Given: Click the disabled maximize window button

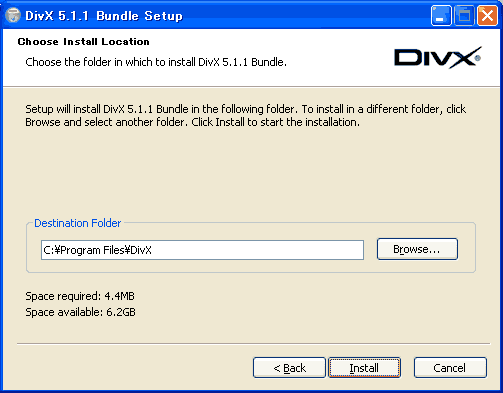Looking at the screenshot, I should pyautogui.click(x=464, y=15).
